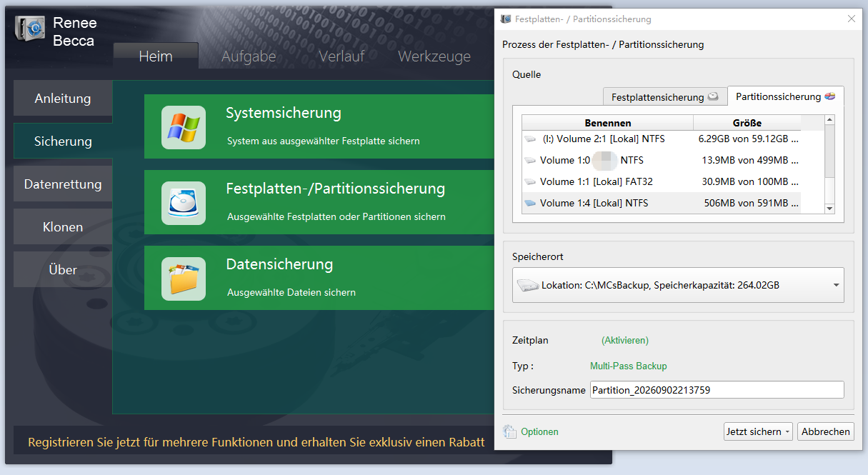Select Sicherung in the sidebar
Image resolution: width=868 pixels, height=475 pixels.
pyautogui.click(x=63, y=141)
